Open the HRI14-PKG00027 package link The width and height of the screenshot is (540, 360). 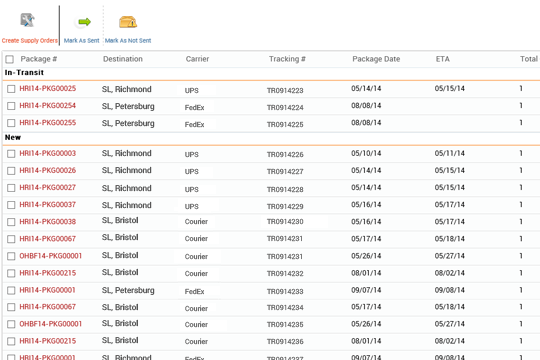(x=48, y=187)
